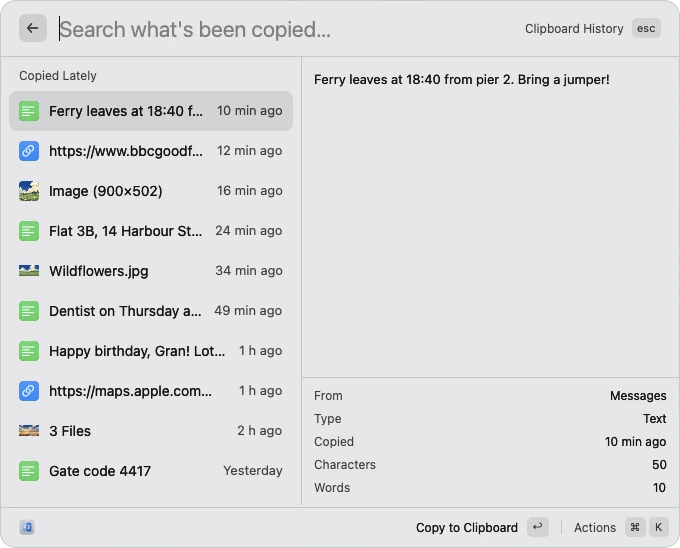Select the Gate code 4417 entry
The width and height of the screenshot is (680, 548).
[151, 471]
